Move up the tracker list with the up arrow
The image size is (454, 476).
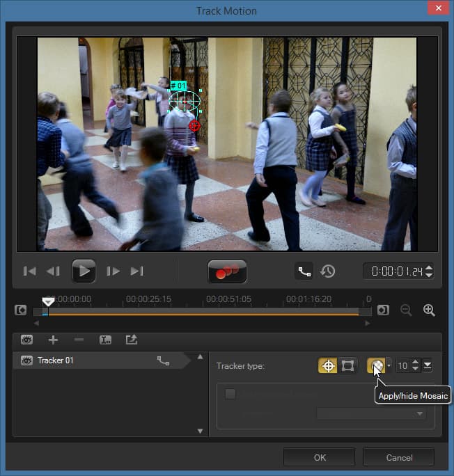click(x=200, y=357)
